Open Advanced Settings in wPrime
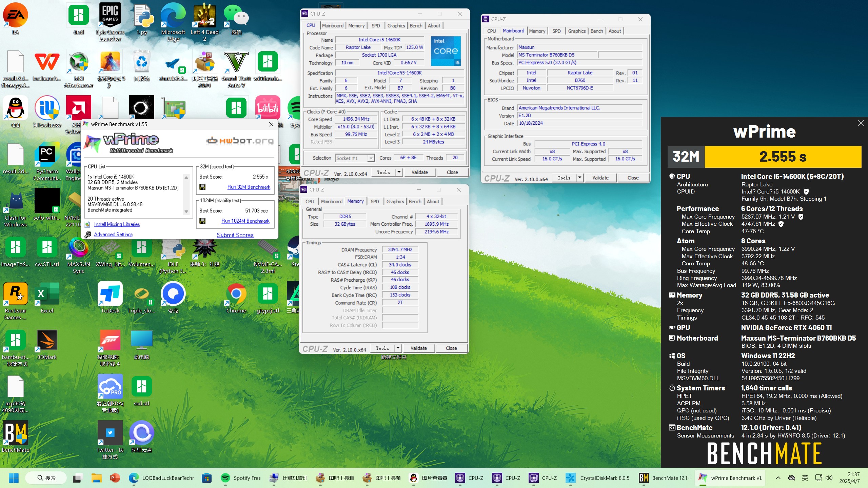Screen dimensions: 868x488 pyautogui.click(x=113, y=235)
